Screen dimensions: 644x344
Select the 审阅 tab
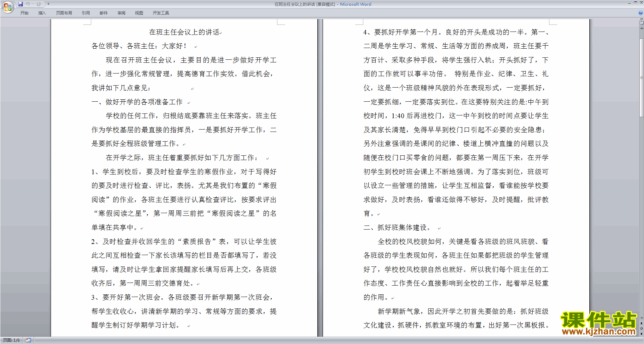coord(121,13)
